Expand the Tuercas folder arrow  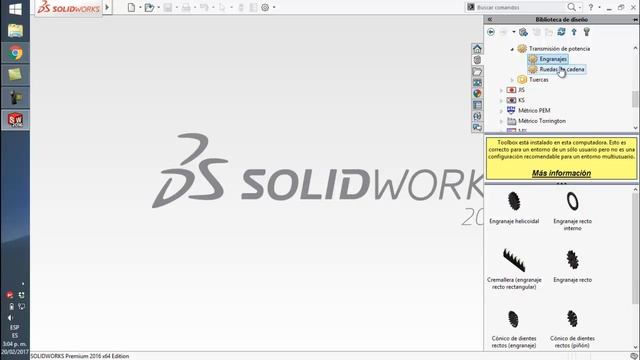[x=512, y=80]
